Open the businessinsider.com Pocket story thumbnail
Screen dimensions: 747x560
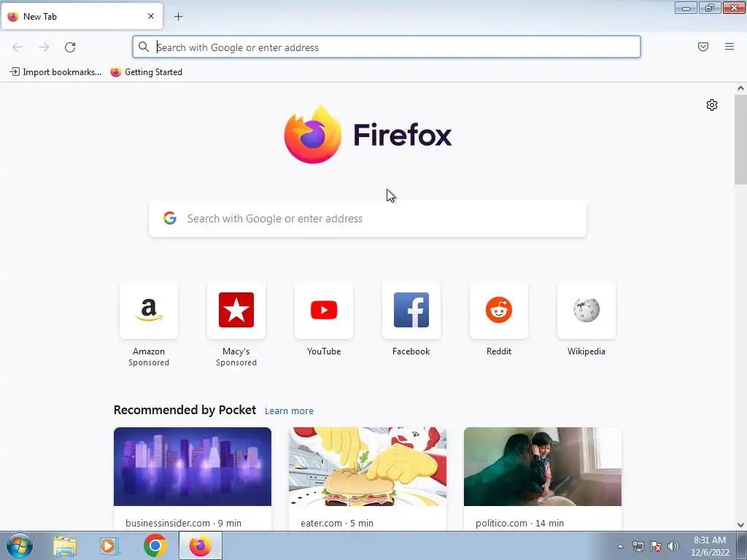pos(193,467)
